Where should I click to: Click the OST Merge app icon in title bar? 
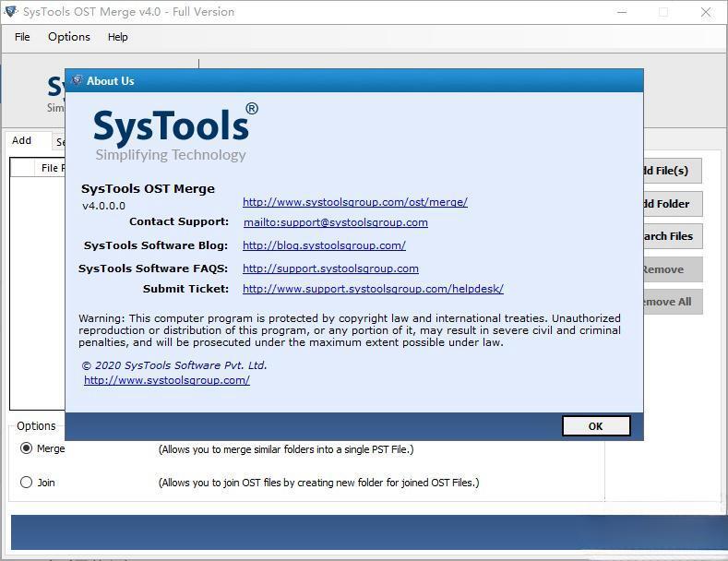point(10,12)
